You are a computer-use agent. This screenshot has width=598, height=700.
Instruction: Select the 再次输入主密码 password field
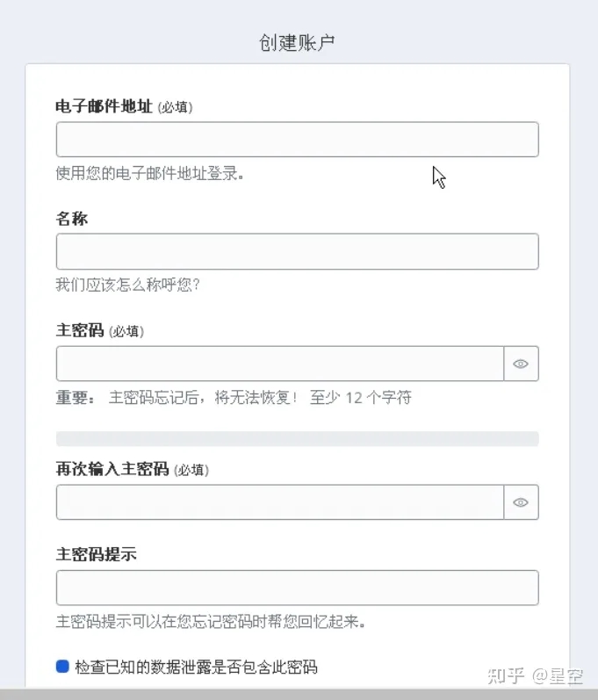click(x=279, y=502)
